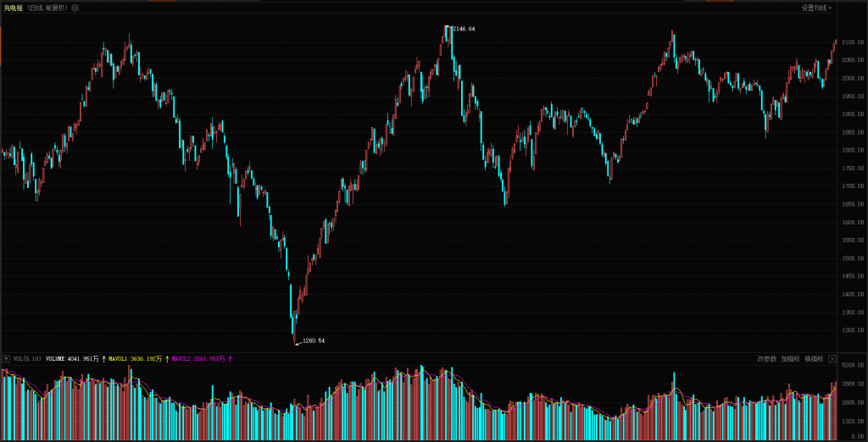Click the 5209.00 volume axis label
This screenshot has height=442, width=868.
[851, 364]
